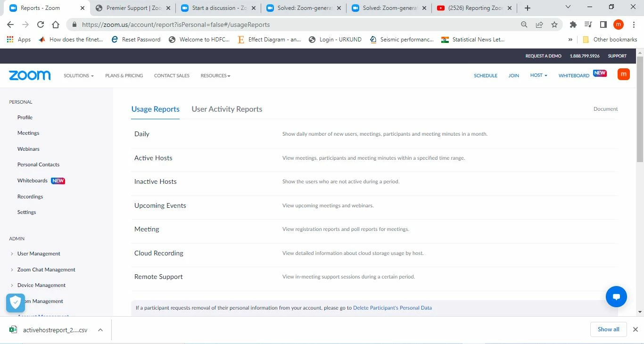This screenshot has width=644, height=344.
Task: Open the Apps grid shortcut
Action: 19,40
